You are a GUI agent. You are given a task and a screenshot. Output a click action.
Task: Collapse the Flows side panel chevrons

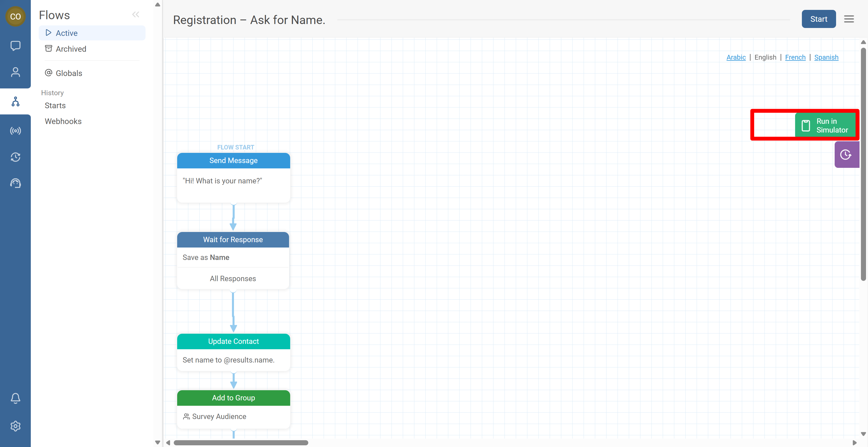pyautogui.click(x=135, y=14)
